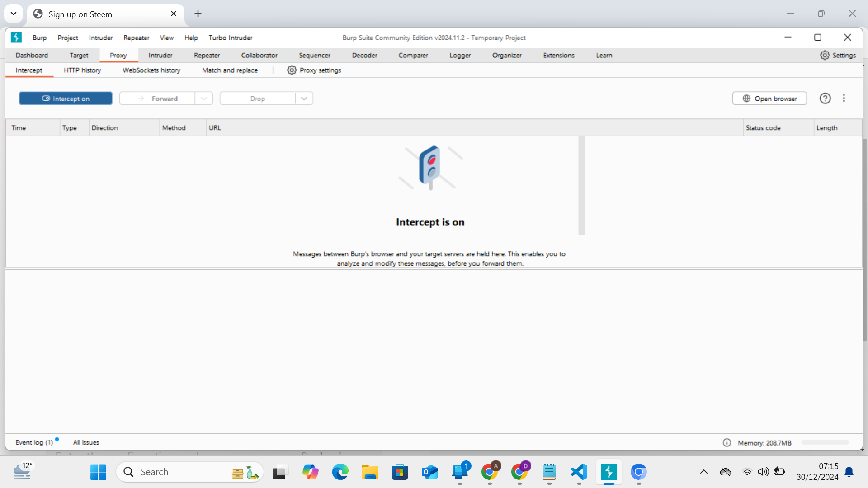The image size is (868, 488).
Task: Click the Memory info icon in status bar
Action: tap(726, 442)
